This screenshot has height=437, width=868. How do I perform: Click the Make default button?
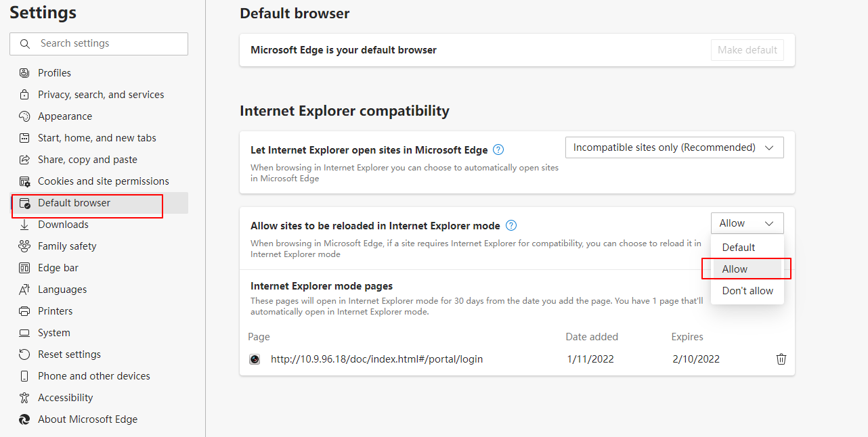pos(747,50)
